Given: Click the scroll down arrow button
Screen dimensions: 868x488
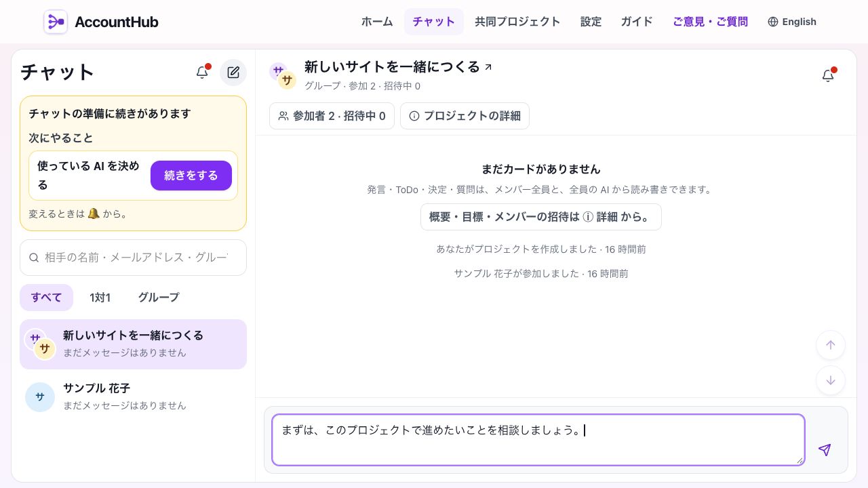Looking at the screenshot, I should [x=831, y=380].
